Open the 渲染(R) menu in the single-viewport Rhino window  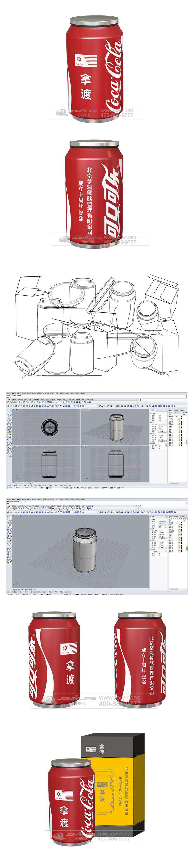pyautogui.click(x=68, y=500)
